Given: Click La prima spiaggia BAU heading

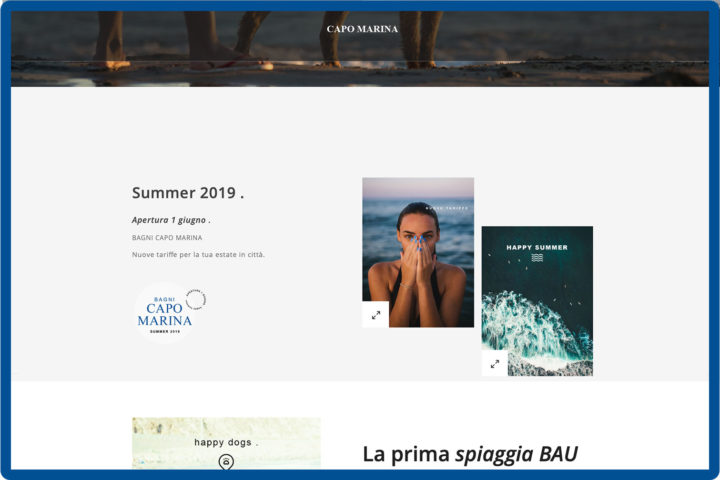Looking at the screenshot, I should coord(470,454).
